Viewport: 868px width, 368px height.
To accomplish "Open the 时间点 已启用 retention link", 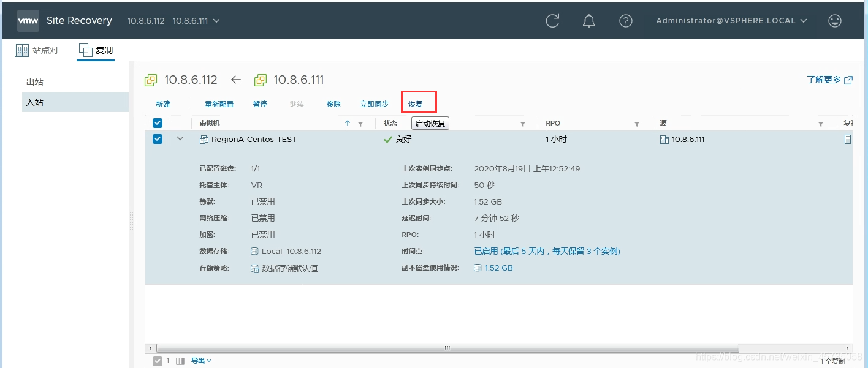I will coord(547,251).
